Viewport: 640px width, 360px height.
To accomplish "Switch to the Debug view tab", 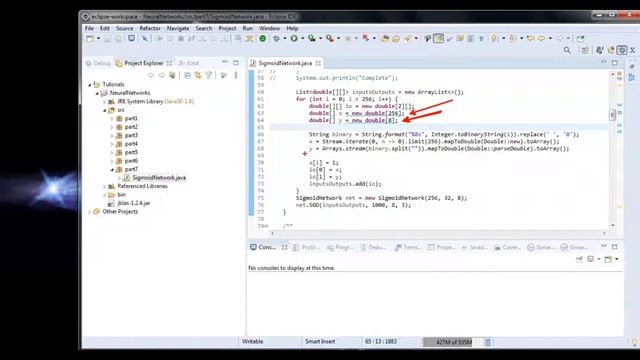I will [x=98, y=63].
